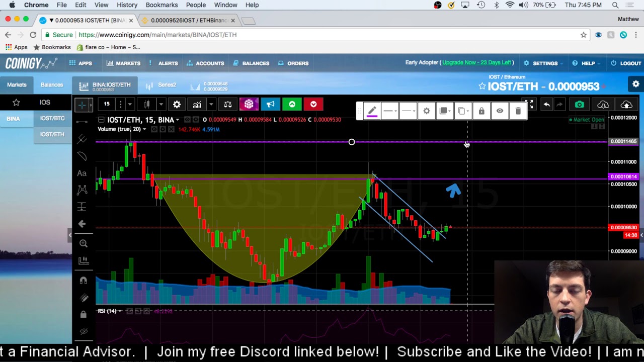The image size is (644, 362).
Task: Toggle stay in drawing mode pencil
Action: tap(84, 298)
